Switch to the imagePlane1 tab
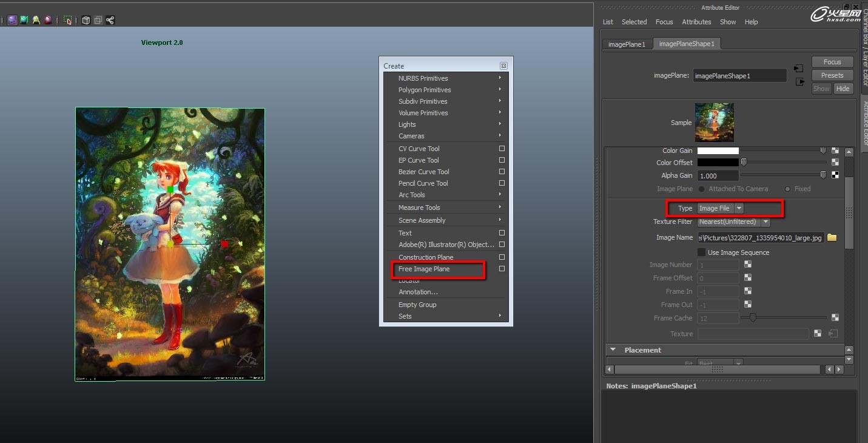 tap(627, 44)
